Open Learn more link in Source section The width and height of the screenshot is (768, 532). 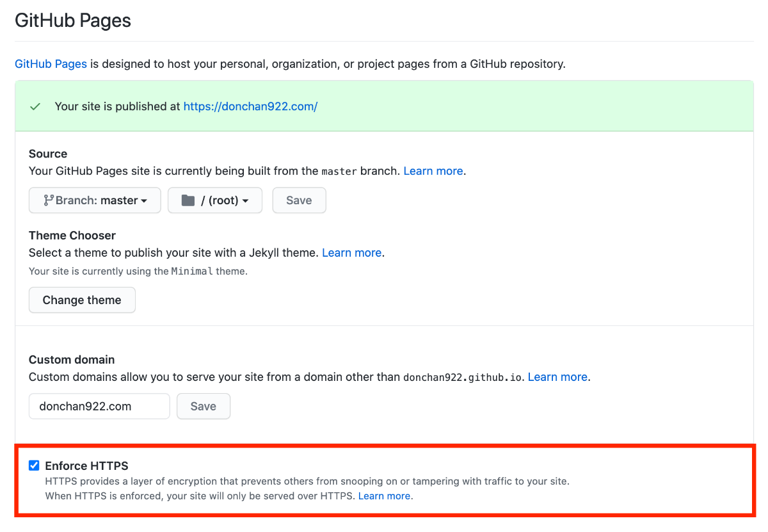pyautogui.click(x=433, y=171)
